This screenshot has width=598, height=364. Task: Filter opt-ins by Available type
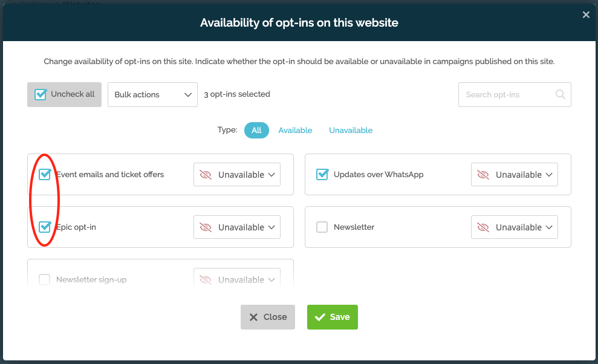295,131
